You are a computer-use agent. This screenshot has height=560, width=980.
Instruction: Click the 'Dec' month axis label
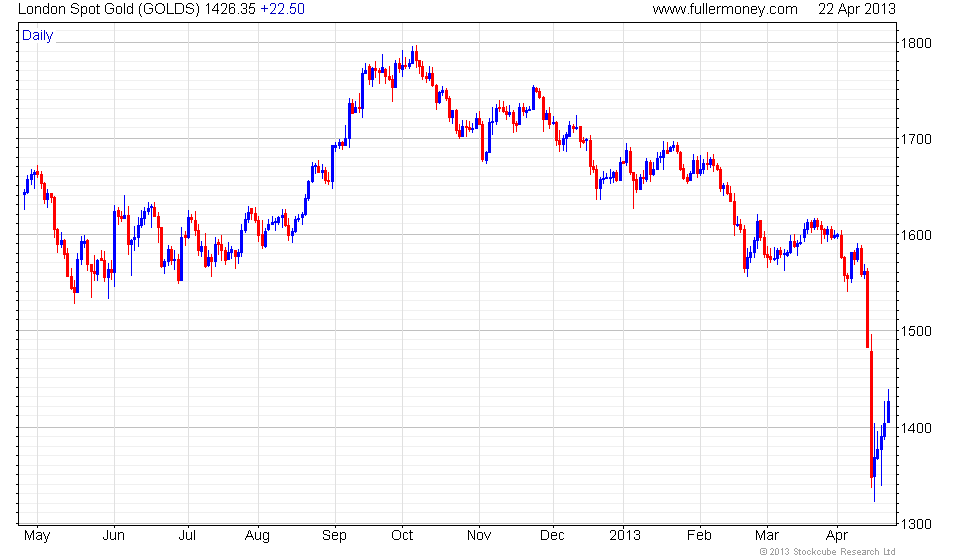click(552, 536)
